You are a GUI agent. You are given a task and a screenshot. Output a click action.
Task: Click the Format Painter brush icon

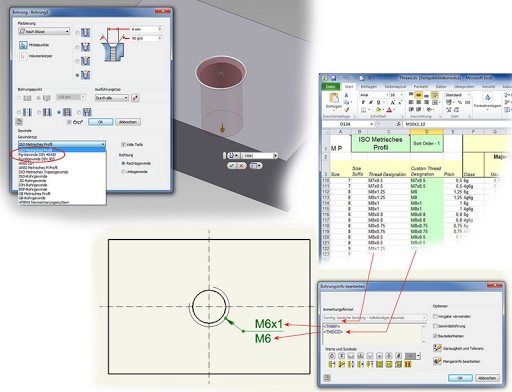click(x=347, y=110)
